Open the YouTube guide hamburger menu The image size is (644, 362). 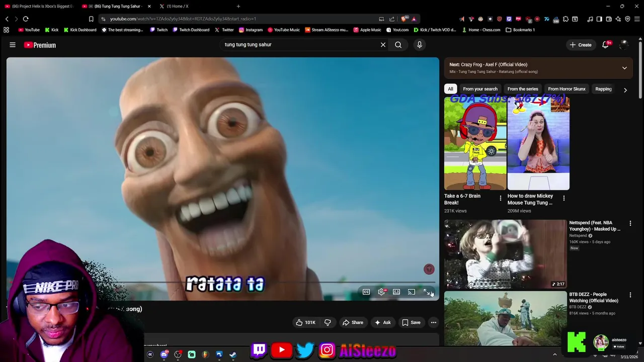click(x=13, y=45)
